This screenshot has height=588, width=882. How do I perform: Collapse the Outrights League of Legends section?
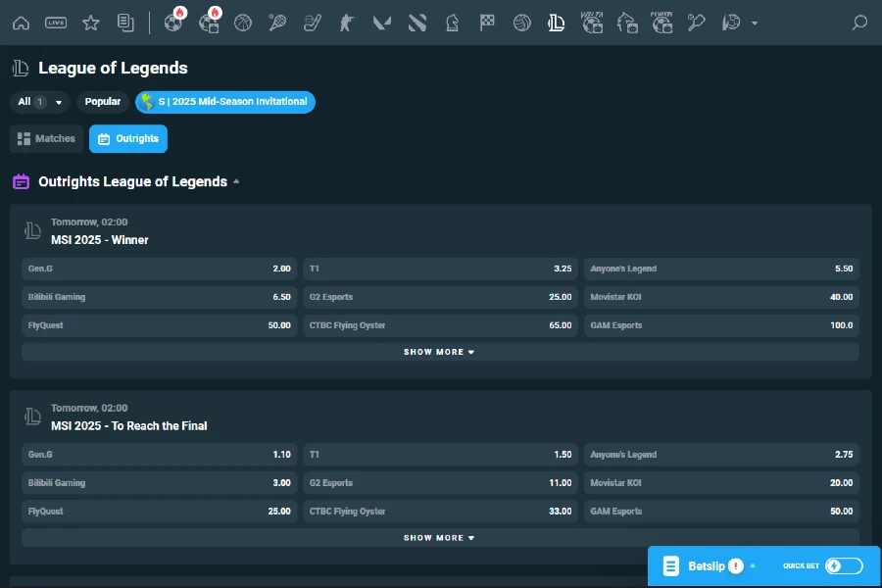235,182
